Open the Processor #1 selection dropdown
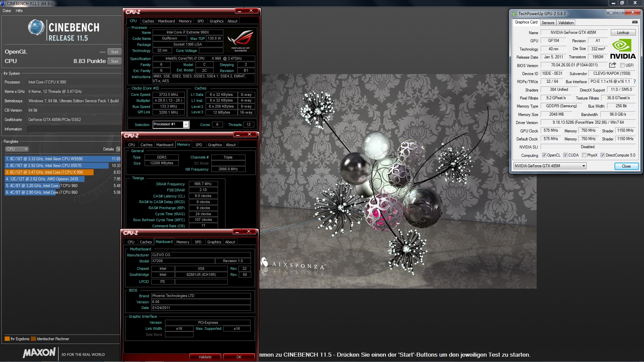The image size is (644, 362). (171, 124)
